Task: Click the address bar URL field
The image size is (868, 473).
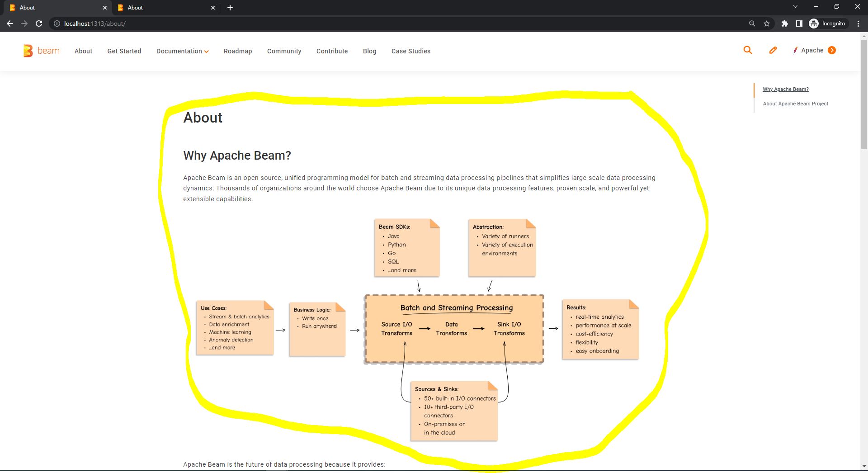Action: pyautogui.click(x=398, y=24)
